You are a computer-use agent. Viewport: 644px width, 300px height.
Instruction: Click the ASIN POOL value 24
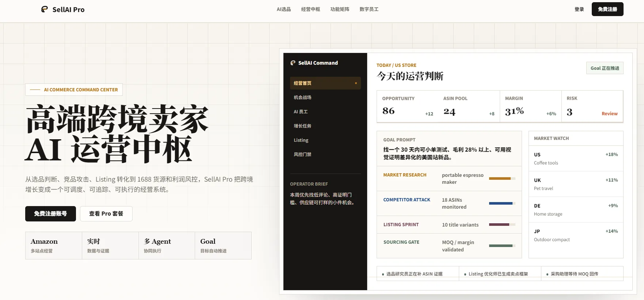click(450, 111)
